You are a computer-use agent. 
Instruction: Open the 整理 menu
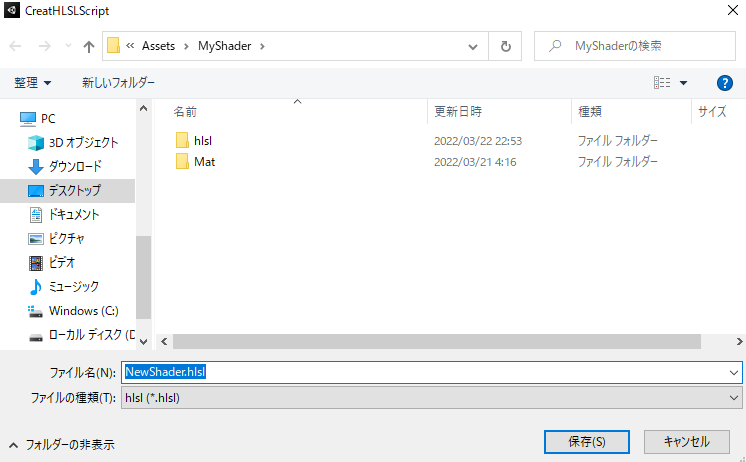(32, 83)
